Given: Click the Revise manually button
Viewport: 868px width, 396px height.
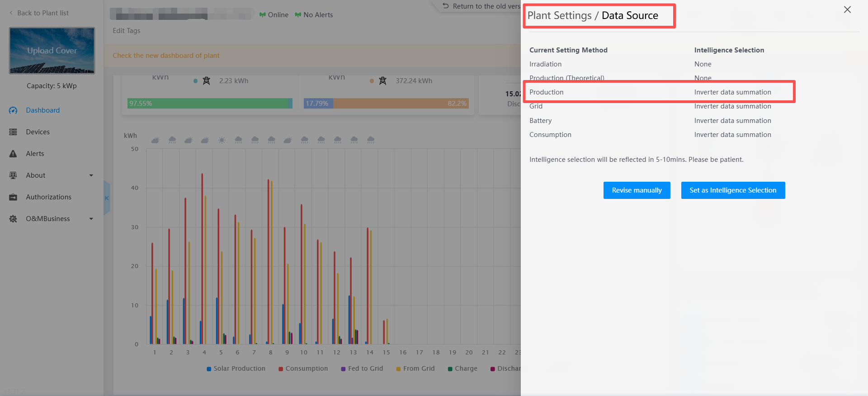Looking at the screenshot, I should tap(637, 190).
